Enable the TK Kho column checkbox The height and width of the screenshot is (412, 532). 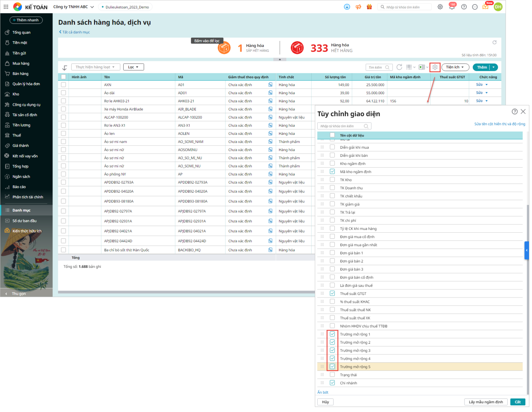pos(332,180)
